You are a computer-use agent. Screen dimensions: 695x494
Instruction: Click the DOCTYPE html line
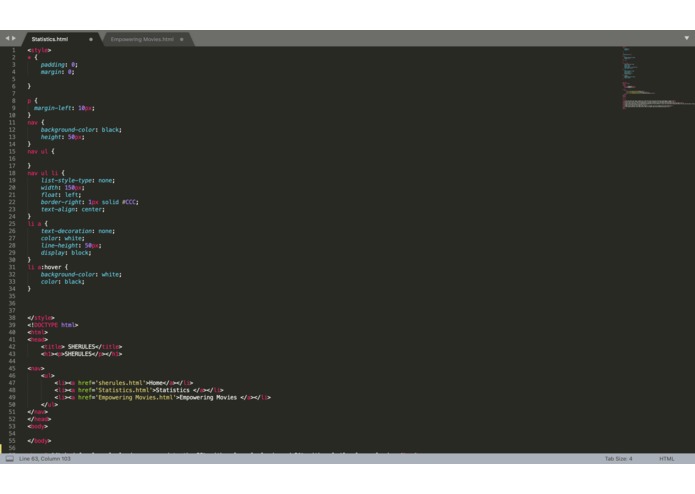53,325
